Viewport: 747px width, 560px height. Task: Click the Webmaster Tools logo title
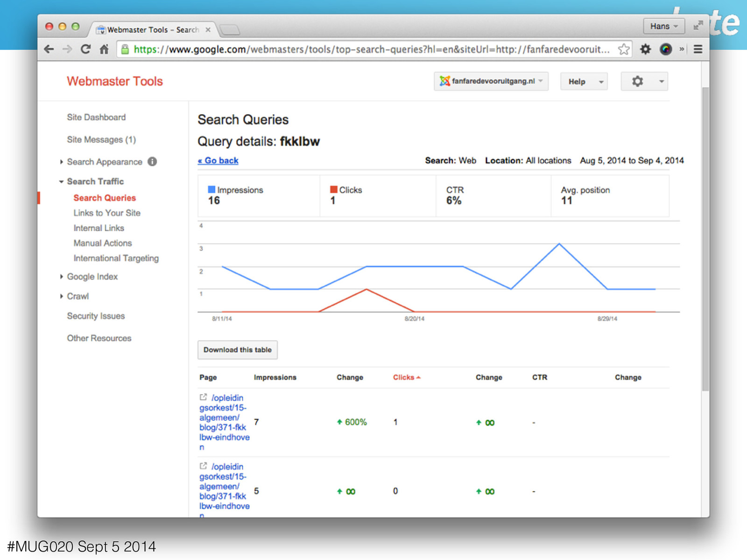115,81
